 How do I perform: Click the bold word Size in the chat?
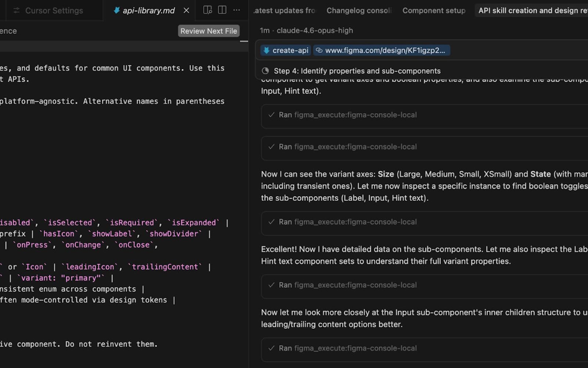click(386, 174)
